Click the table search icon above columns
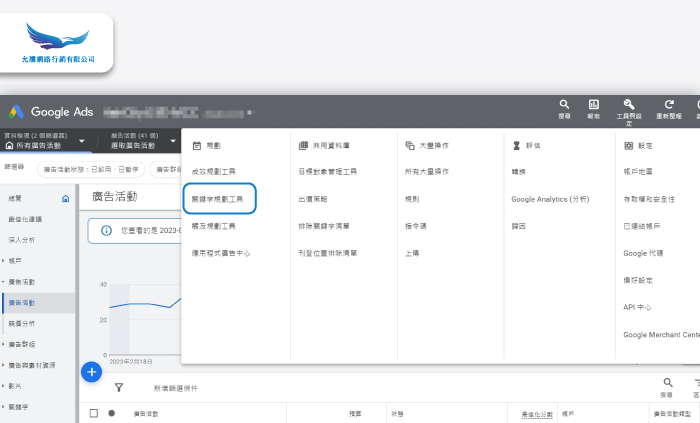Image resolution: width=700 pixels, height=423 pixels. click(668, 383)
